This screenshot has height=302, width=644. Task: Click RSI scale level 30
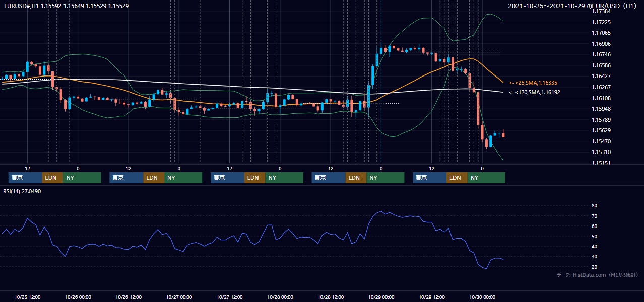pyautogui.click(x=594, y=256)
